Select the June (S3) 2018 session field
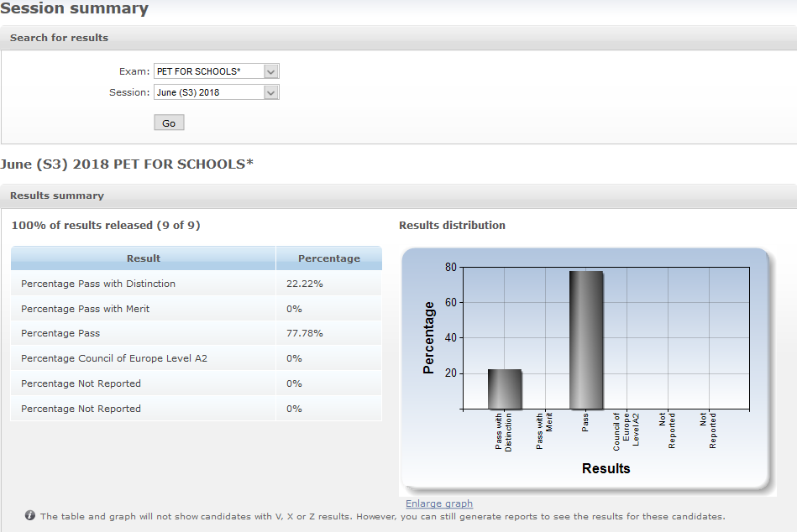Viewport: 797px width, 532px height. [217, 92]
